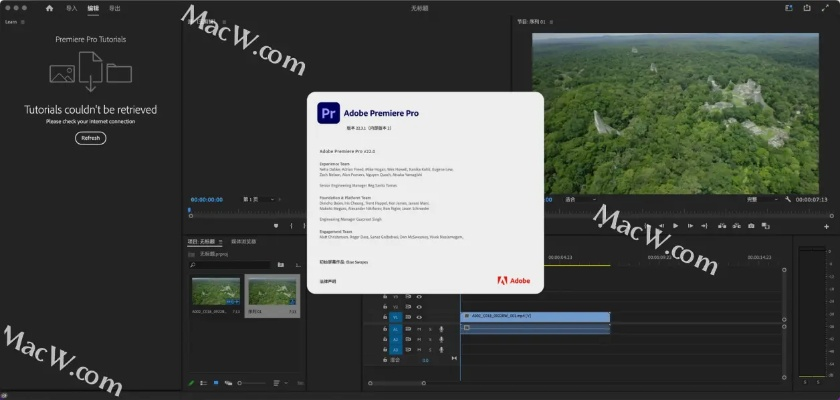Open the Button Editor plus icon

[x=826, y=226]
